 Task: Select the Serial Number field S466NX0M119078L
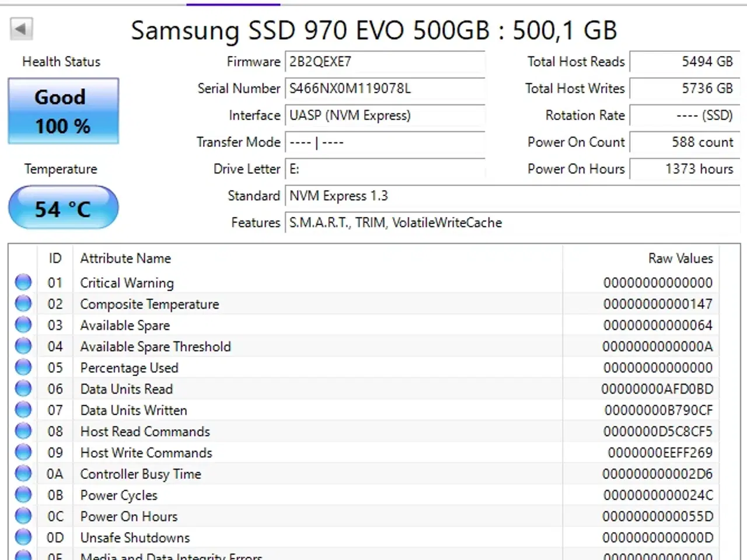pos(385,89)
